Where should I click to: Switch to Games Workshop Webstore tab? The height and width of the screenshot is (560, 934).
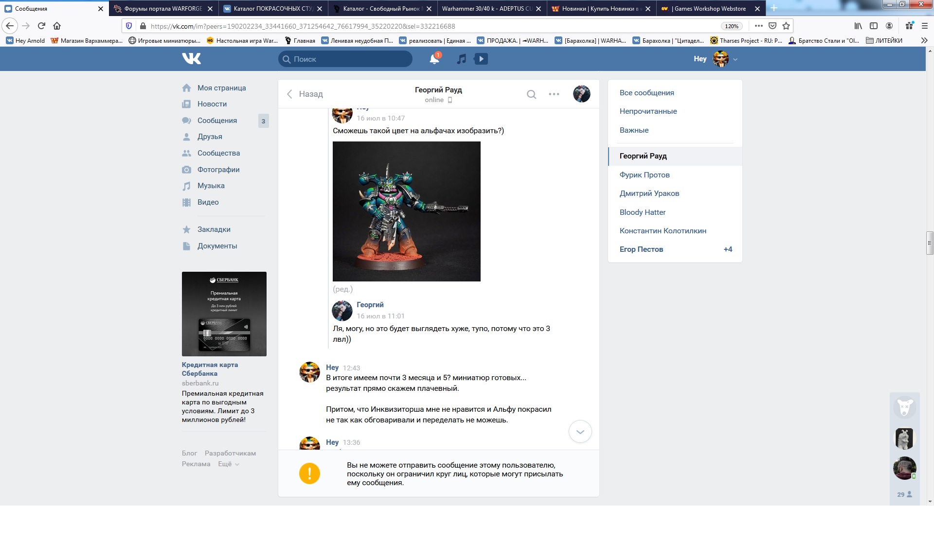pyautogui.click(x=710, y=8)
